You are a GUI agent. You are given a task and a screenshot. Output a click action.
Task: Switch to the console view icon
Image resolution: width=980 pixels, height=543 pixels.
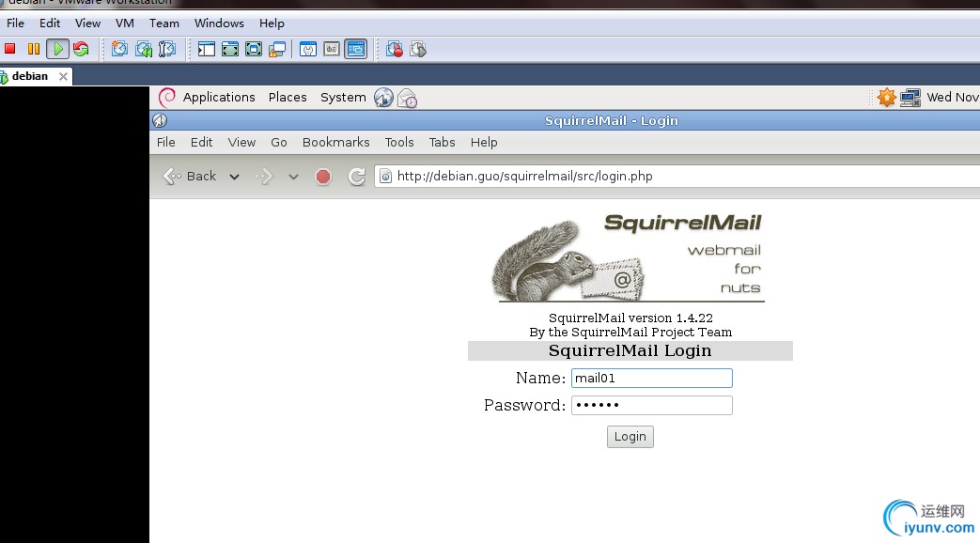click(355, 49)
